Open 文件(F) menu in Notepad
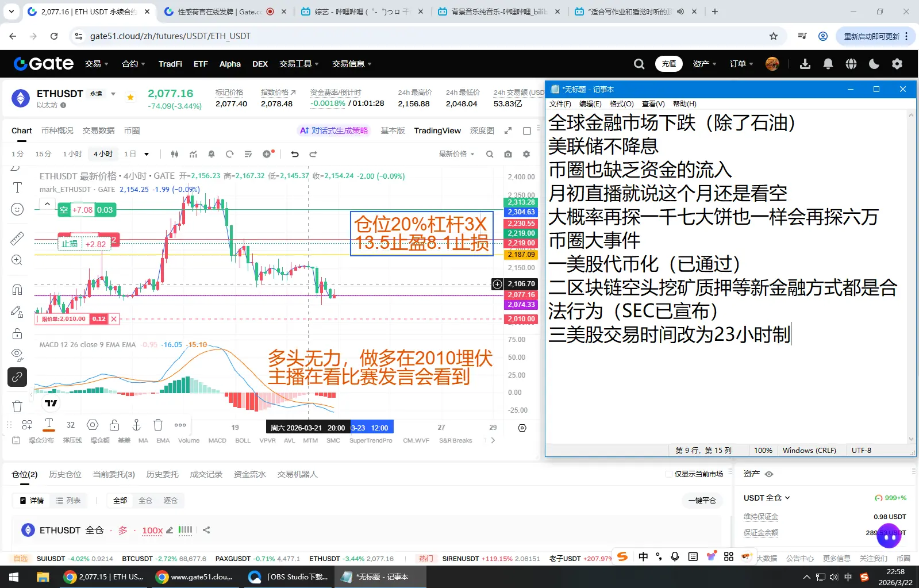The height and width of the screenshot is (588, 919). tap(560, 104)
